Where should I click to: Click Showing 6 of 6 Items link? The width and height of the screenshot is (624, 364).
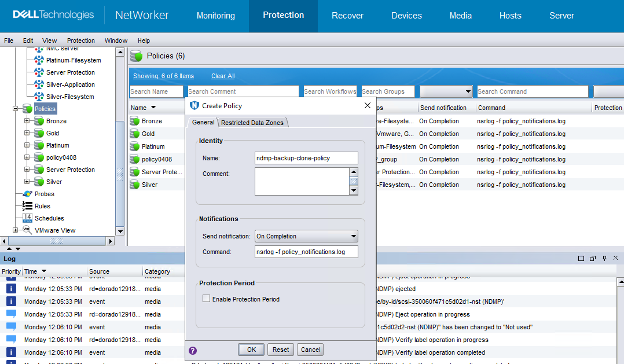click(x=163, y=76)
